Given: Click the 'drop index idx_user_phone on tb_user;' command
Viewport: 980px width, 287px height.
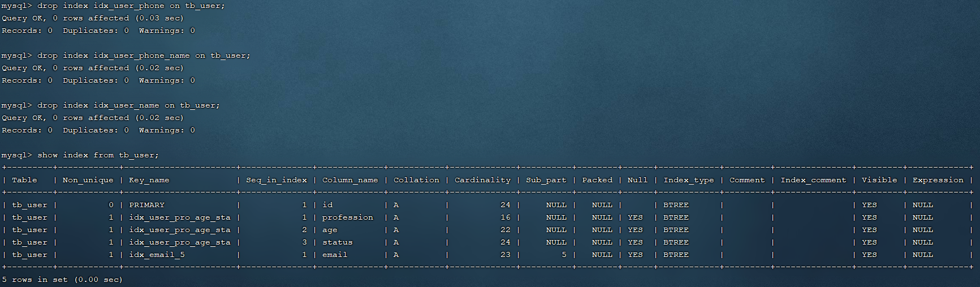Looking at the screenshot, I should coord(131,6).
